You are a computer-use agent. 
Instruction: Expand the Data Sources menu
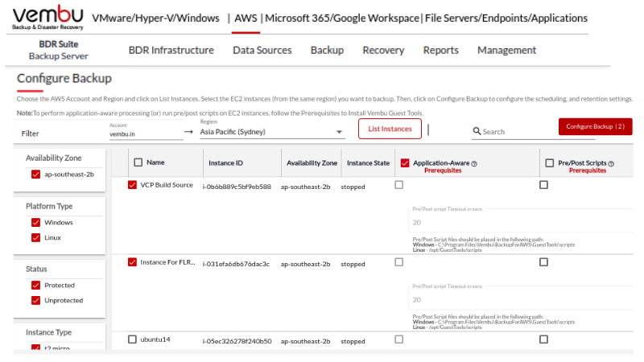point(262,50)
